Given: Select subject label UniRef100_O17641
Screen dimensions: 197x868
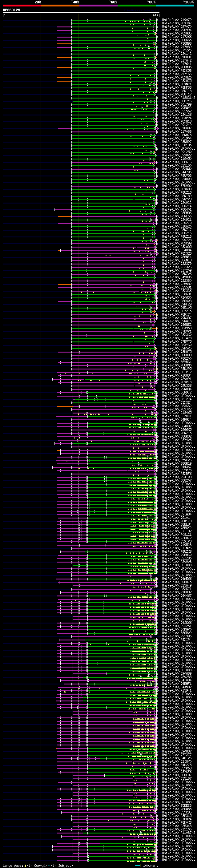Looking at the screenshot, I should pyautogui.click(x=177, y=64).
